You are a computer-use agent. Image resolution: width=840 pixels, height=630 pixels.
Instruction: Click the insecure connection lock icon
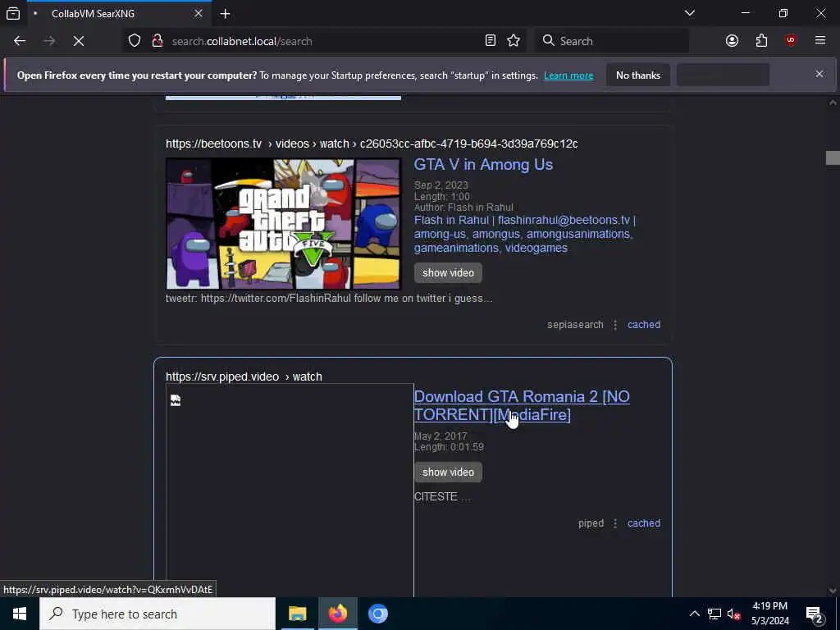point(157,41)
